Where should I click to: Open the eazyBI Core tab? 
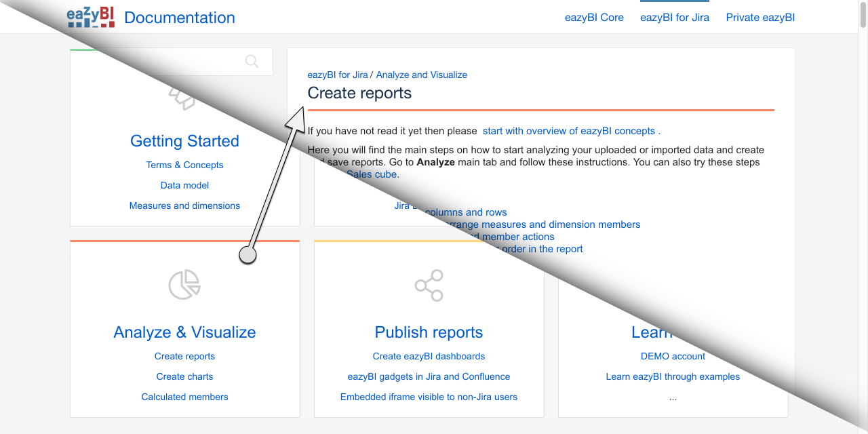pyautogui.click(x=594, y=18)
